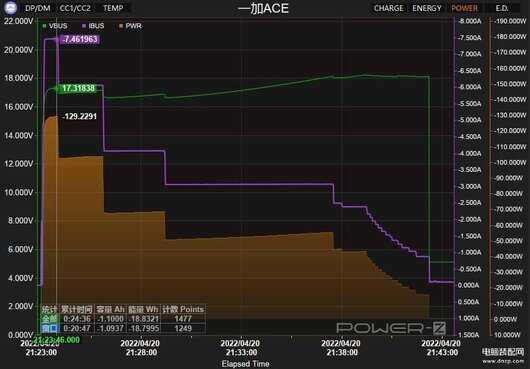Click the purple IBUS legend color square

point(84,26)
